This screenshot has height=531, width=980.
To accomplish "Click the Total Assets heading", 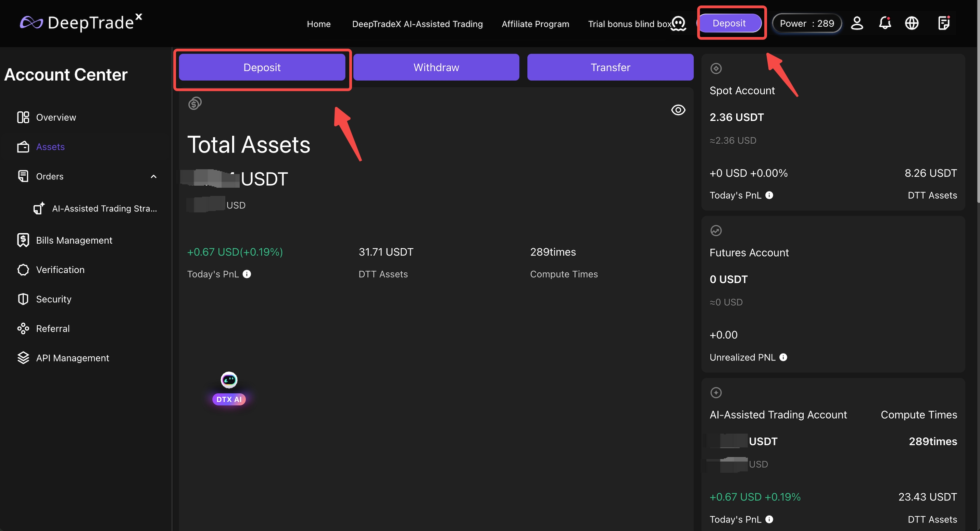I will coord(249,145).
